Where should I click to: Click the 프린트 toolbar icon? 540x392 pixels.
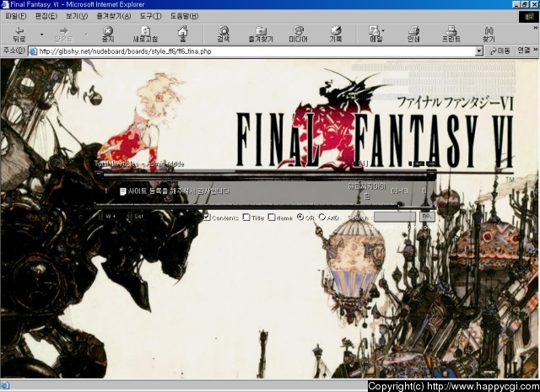click(x=451, y=35)
